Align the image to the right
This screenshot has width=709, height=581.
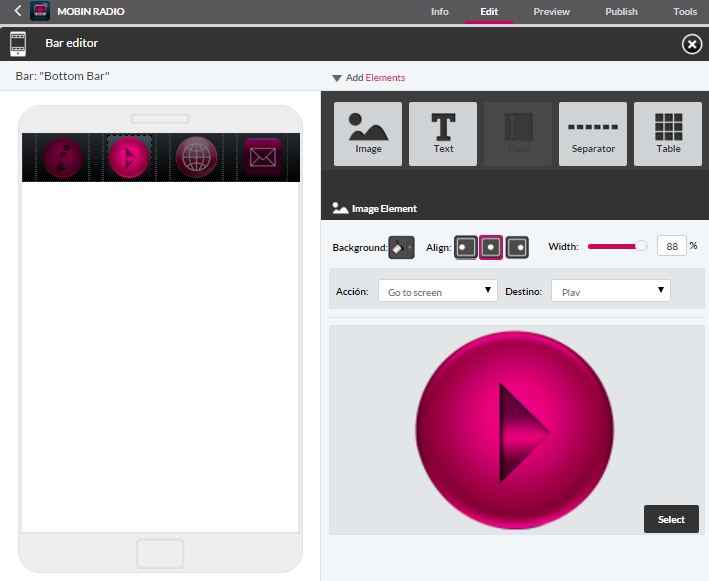click(x=517, y=247)
